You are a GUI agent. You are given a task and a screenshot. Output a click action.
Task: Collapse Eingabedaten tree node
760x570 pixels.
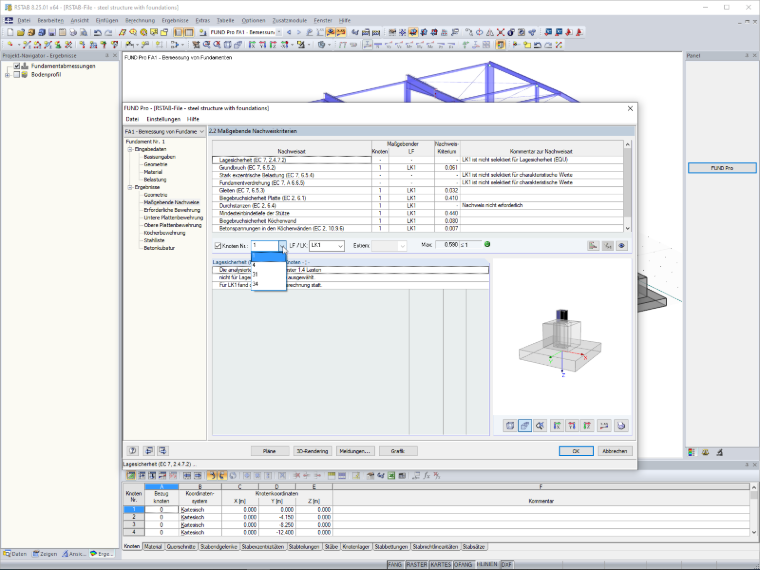pos(130,149)
